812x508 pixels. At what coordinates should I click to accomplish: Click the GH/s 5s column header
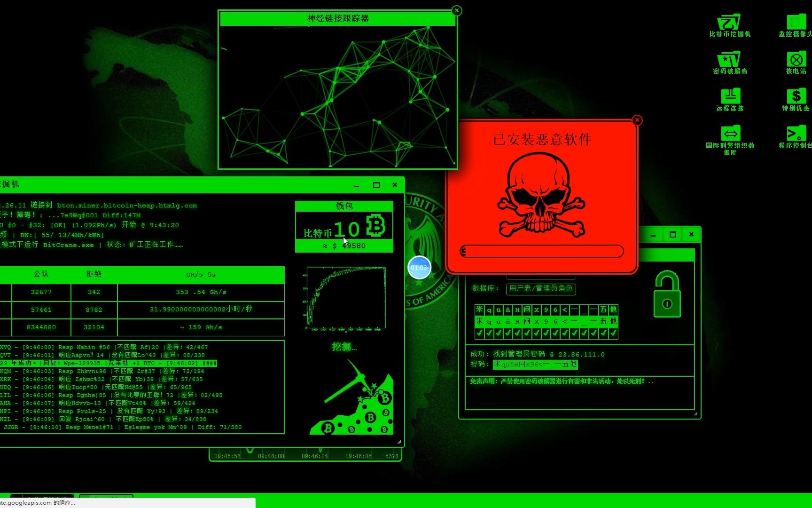201,275
